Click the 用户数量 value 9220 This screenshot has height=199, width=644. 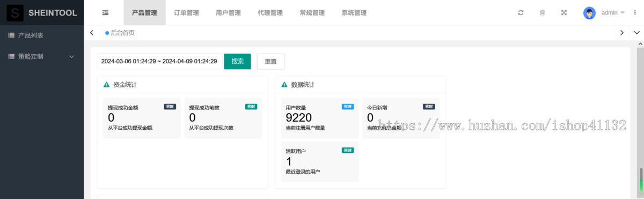coord(298,118)
